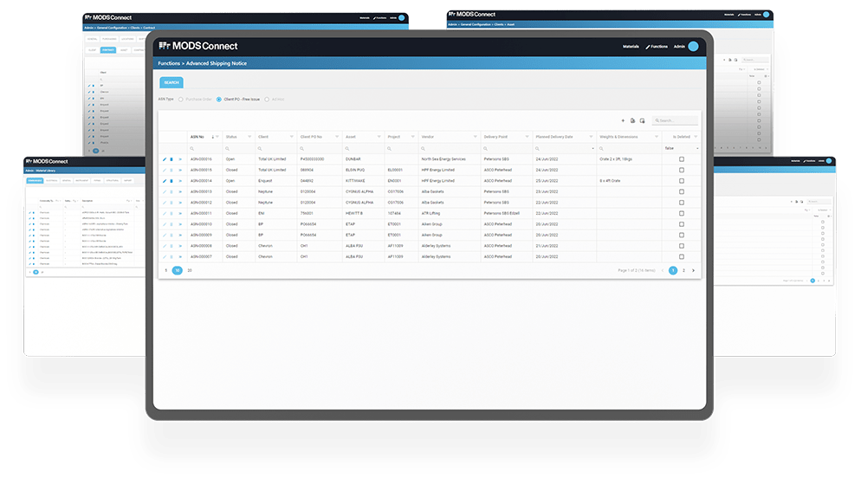The image size is (861, 504).
Task: Check the Is Deleted box for ASN-000016
Action: (x=682, y=158)
